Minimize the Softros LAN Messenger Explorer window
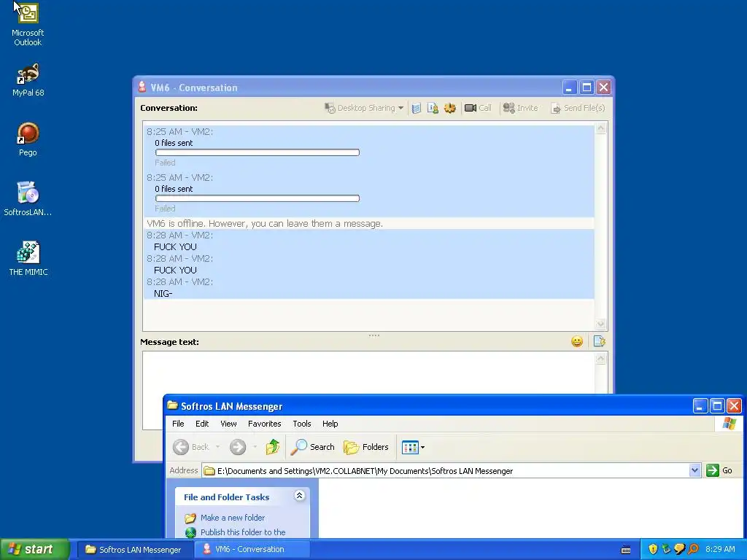This screenshot has width=747, height=560. click(x=700, y=406)
